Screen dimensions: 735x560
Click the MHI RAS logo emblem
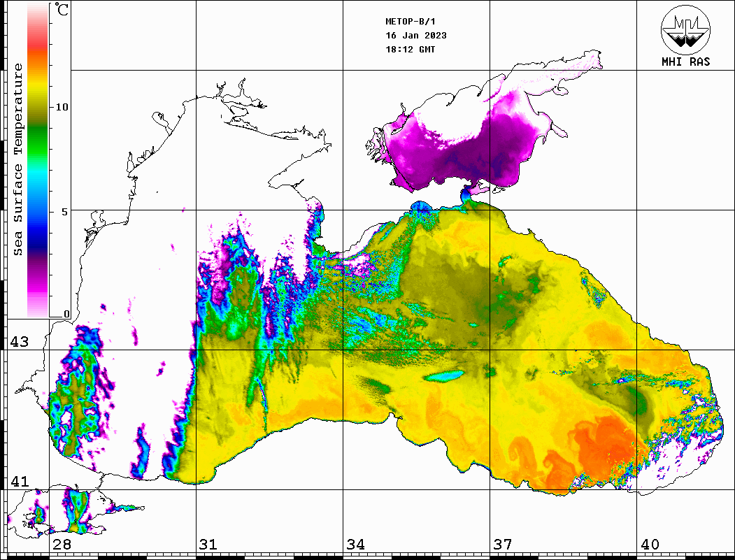coord(685,30)
